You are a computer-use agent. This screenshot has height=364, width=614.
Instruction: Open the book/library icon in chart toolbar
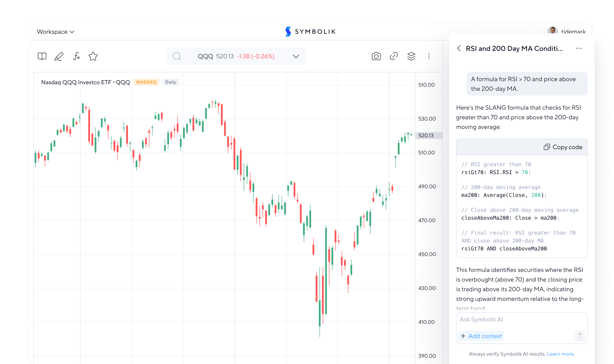[x=42, y=56]
